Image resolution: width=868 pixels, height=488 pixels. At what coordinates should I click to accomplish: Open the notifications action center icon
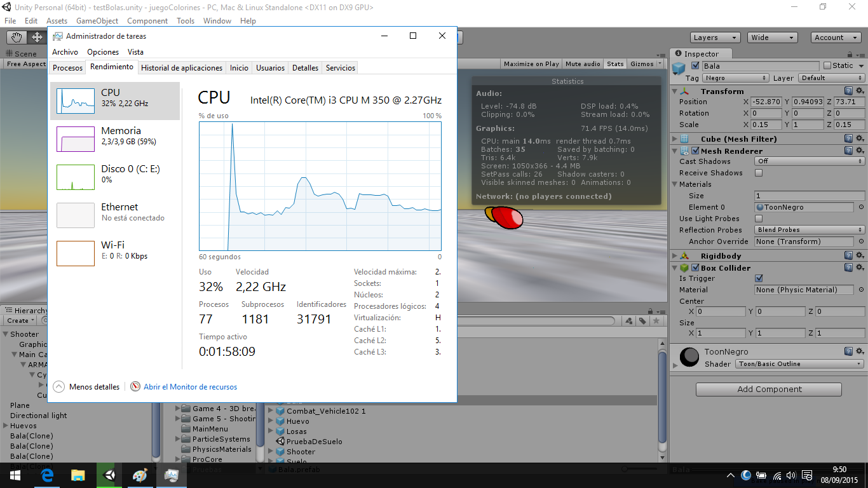(807, 475)
